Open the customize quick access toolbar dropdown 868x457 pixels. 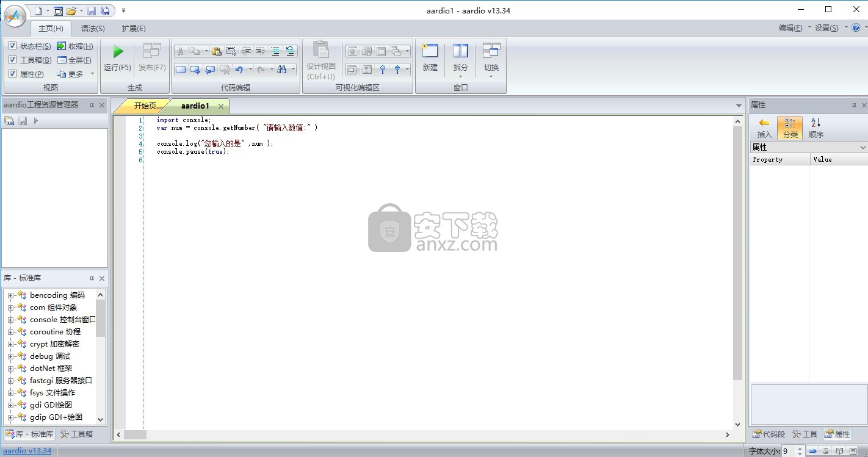(x=123, y=10)
